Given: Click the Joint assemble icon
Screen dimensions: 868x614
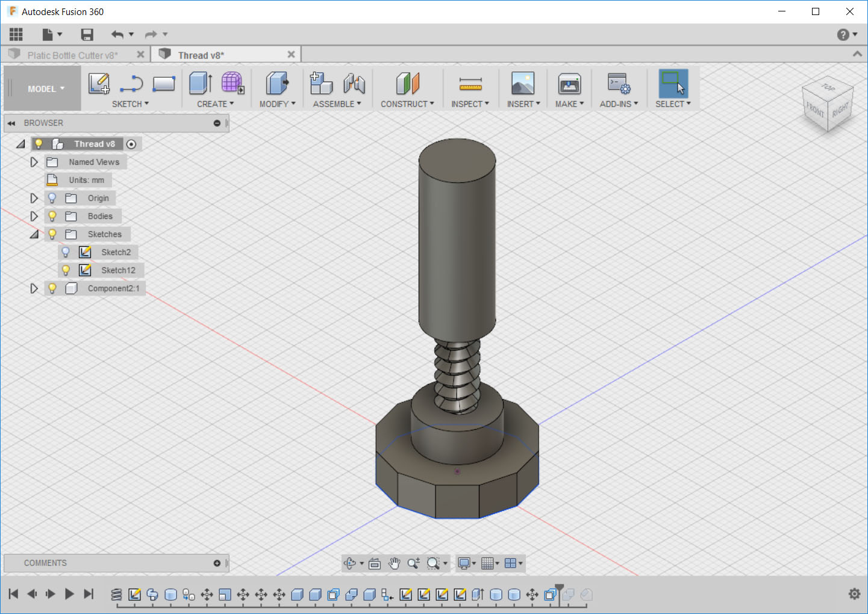Looking at the screenshot, I should pyautogui.click(x=354, y=83).
